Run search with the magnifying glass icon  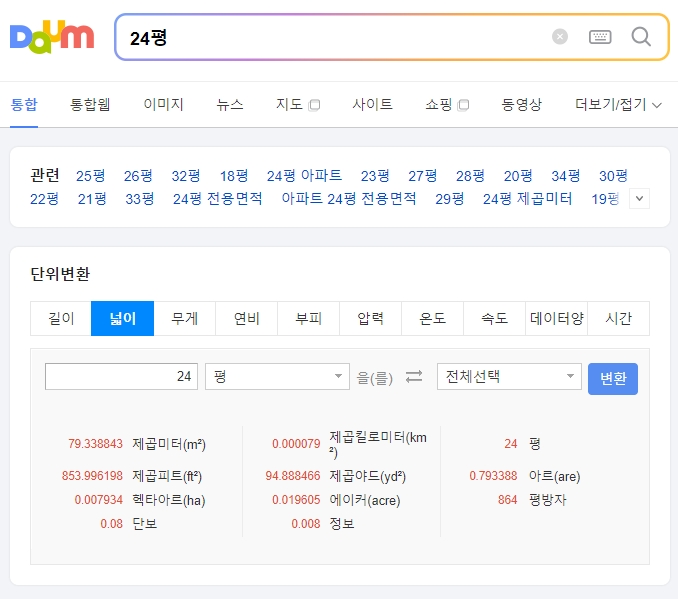pos(641,37)
